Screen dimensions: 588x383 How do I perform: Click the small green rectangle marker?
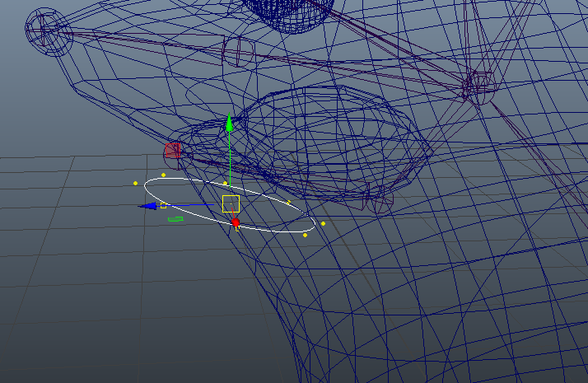pos(175,219)
